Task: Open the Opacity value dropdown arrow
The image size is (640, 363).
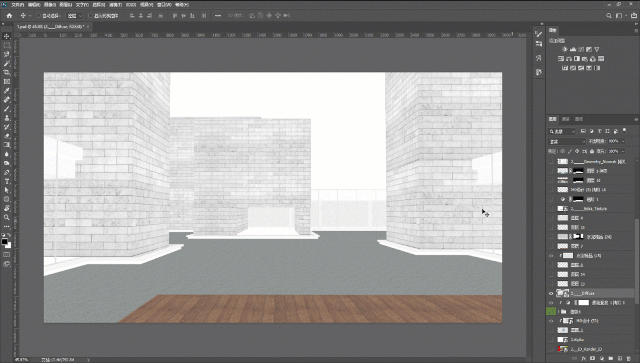Action: click(x=623, y=141)
